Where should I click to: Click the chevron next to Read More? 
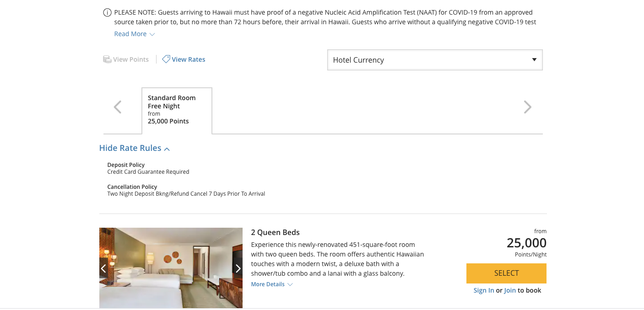(152, 34)
